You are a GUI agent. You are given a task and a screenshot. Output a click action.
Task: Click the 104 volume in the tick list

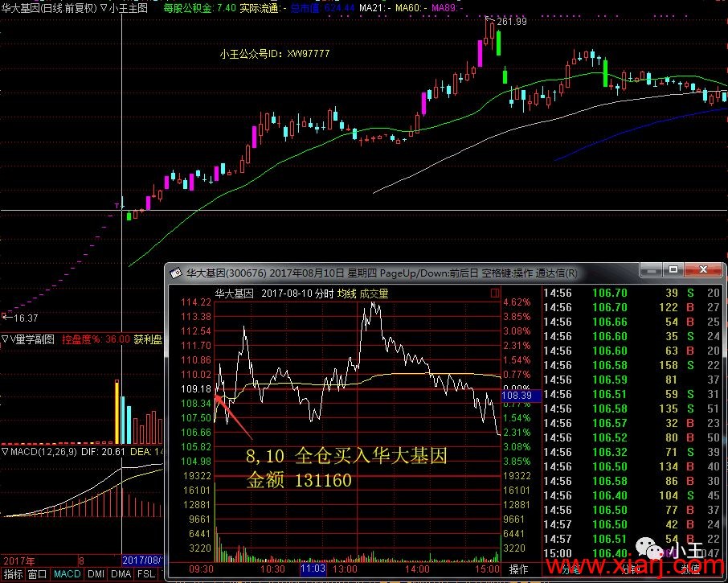coord(669,495)
